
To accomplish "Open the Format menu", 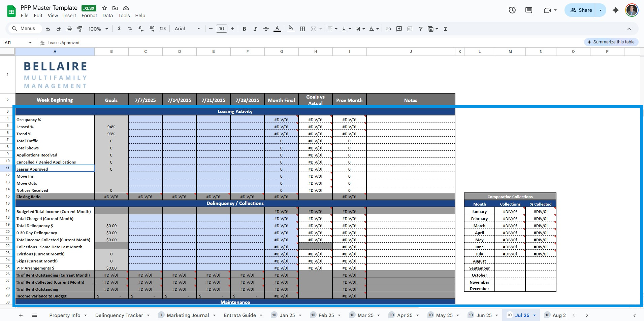I will point(89,15).
